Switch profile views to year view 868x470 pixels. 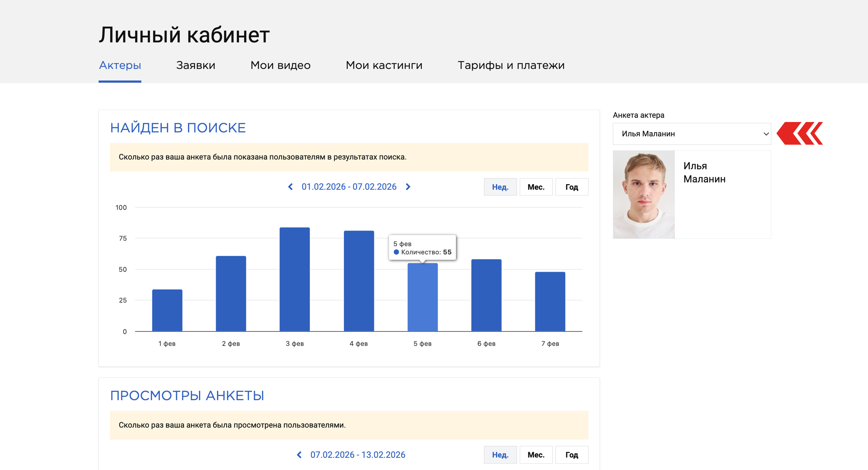click(571, 455)
